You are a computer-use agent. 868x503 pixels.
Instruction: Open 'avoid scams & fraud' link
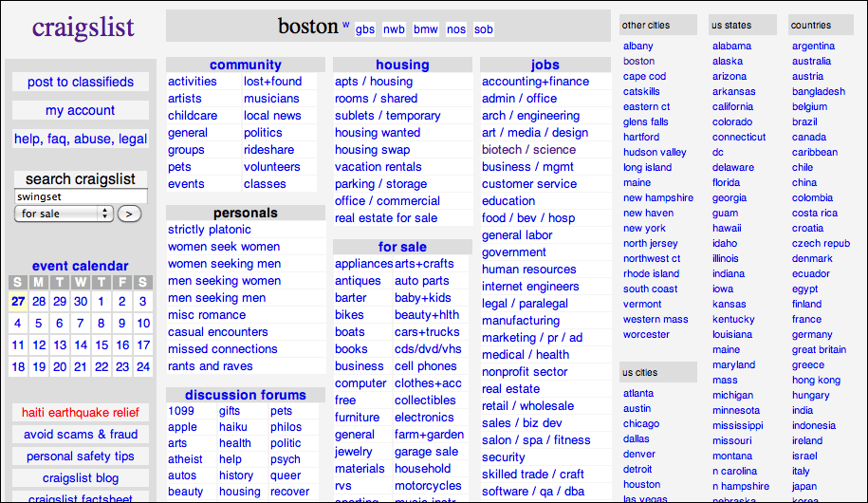pyautogui.click(x=81, y=435)
